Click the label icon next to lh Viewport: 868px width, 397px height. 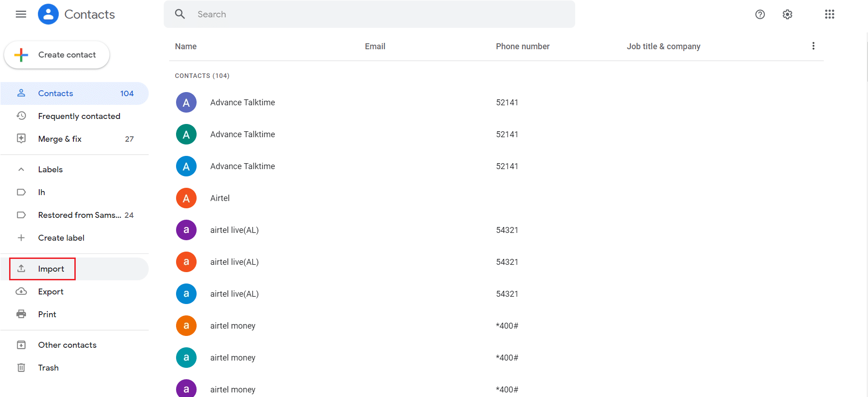(x=21, y=192)
